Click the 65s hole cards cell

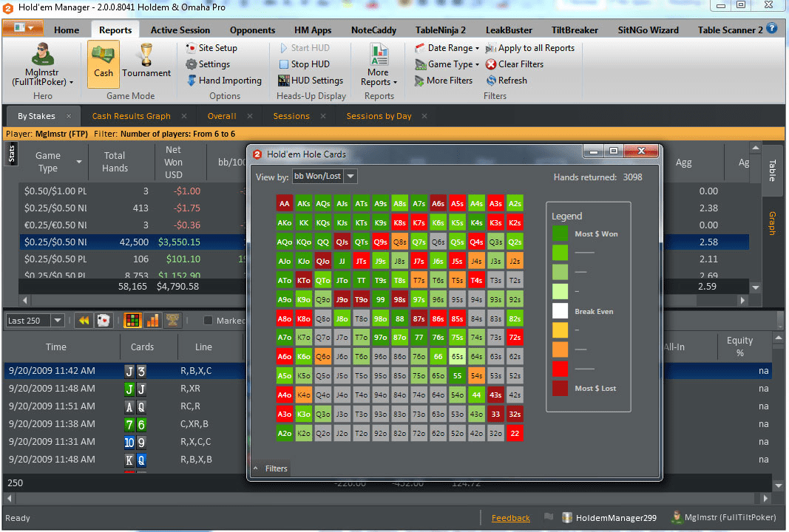[457, 356]
